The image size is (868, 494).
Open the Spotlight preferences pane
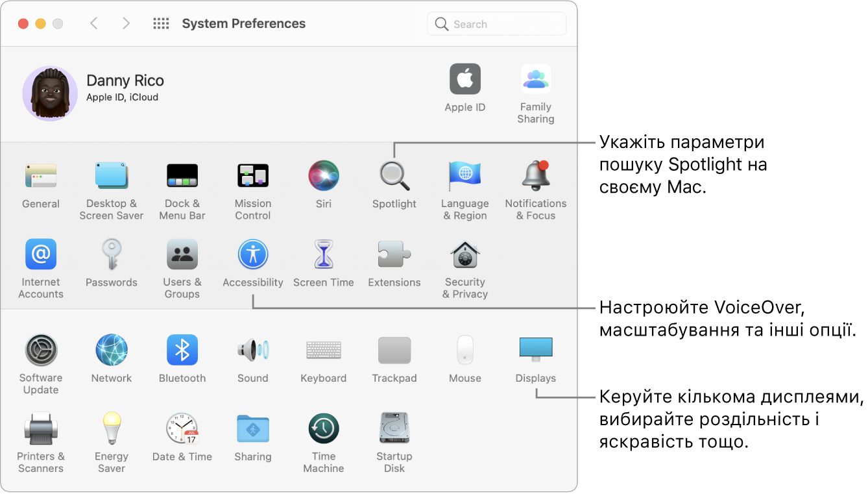(x=394, y=177)
